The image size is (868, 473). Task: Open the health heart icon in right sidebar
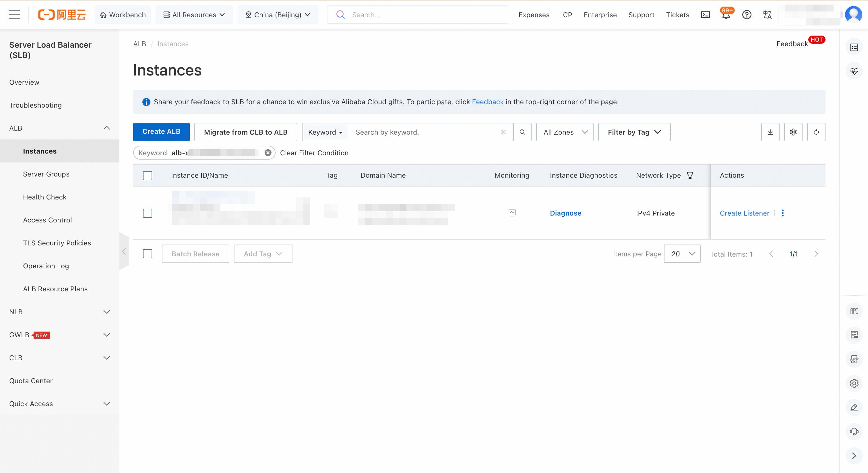pyautogui.click(x=854, y=71)
